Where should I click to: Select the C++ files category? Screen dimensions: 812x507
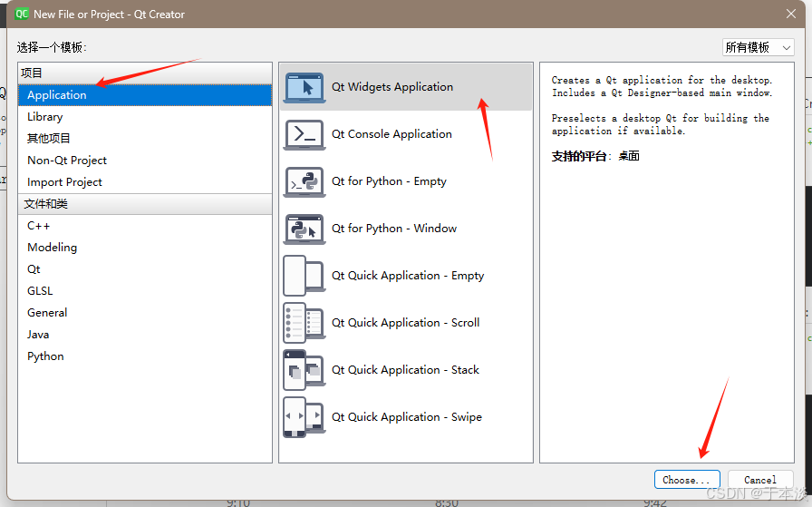point(145,226)
